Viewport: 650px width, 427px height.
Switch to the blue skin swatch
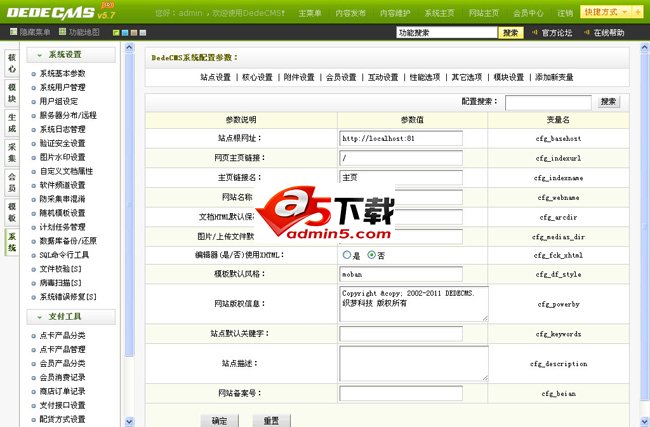click(125, 32)
